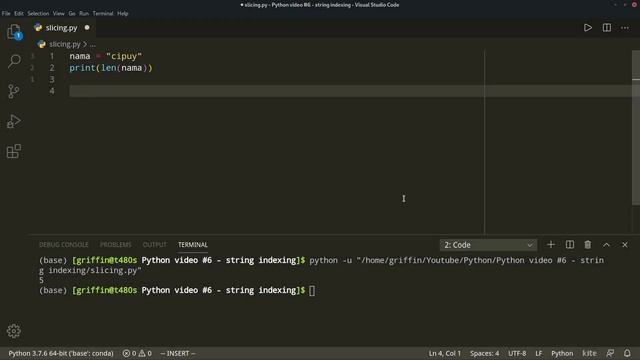Open editor More Actions ellipsis menu
Image resolution: width=640 pixels, height=360 pixels.
(x=625, y=28)
